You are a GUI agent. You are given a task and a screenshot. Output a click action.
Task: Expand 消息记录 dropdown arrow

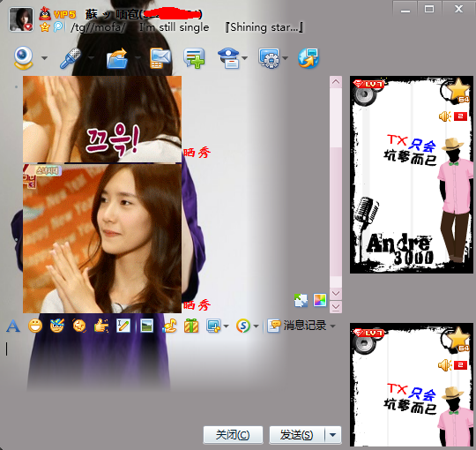[x=332, y=326]
